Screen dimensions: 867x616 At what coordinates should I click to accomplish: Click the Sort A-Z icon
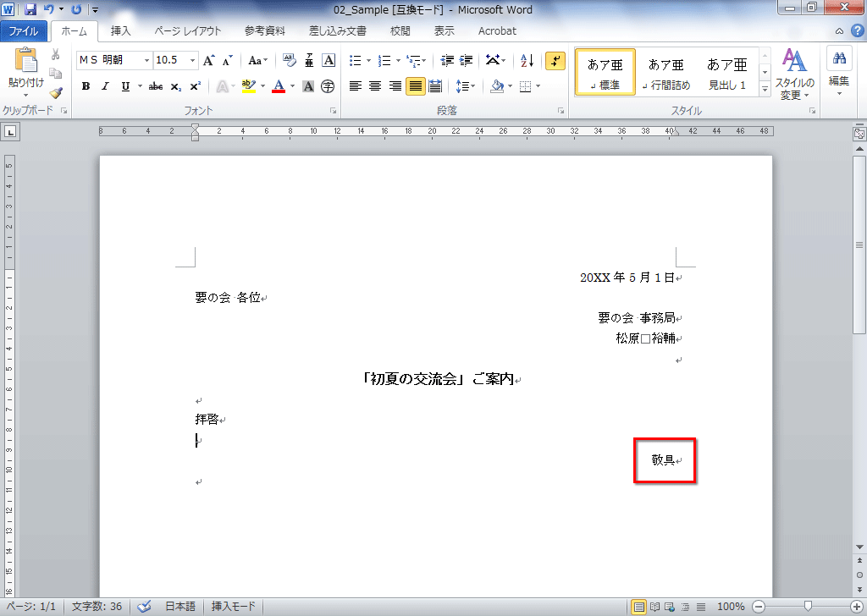[x=527, y=60]
